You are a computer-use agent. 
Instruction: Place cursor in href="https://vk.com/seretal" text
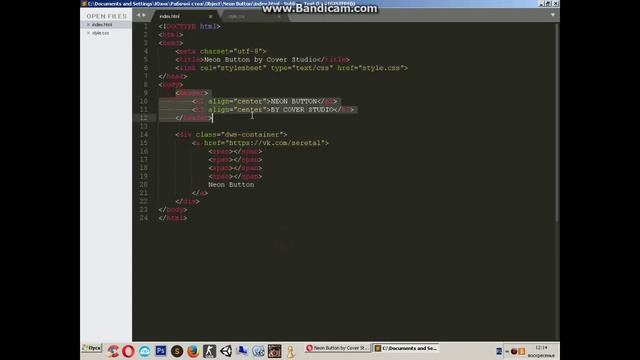264,143
